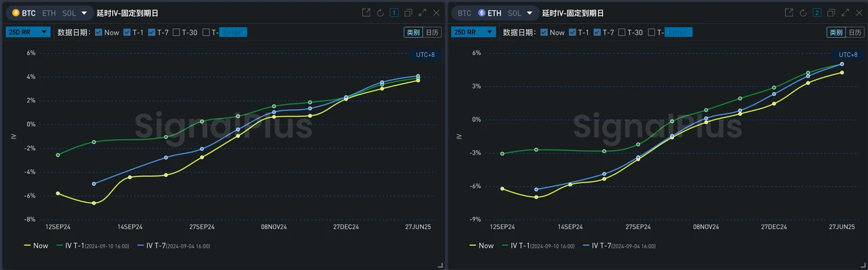This screenshot has height=270, width=868.
Task: Close the ETH chart panel
Action: [859, 12]
